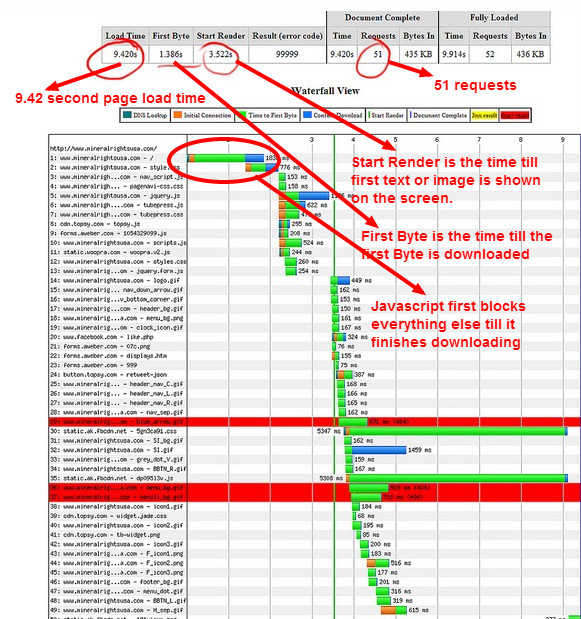Open the http://www.mineralrightsusa.com/ URL above the waterfall
This screenshot has height=619, width=581.
click(103, 148)
